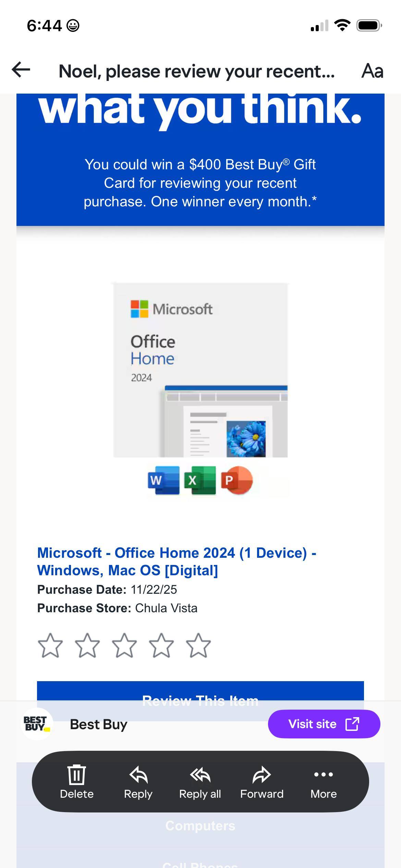The height and width of the screenshot is (868, 401).
Task: Give a five star rating
Action: [x=198, y=645]
